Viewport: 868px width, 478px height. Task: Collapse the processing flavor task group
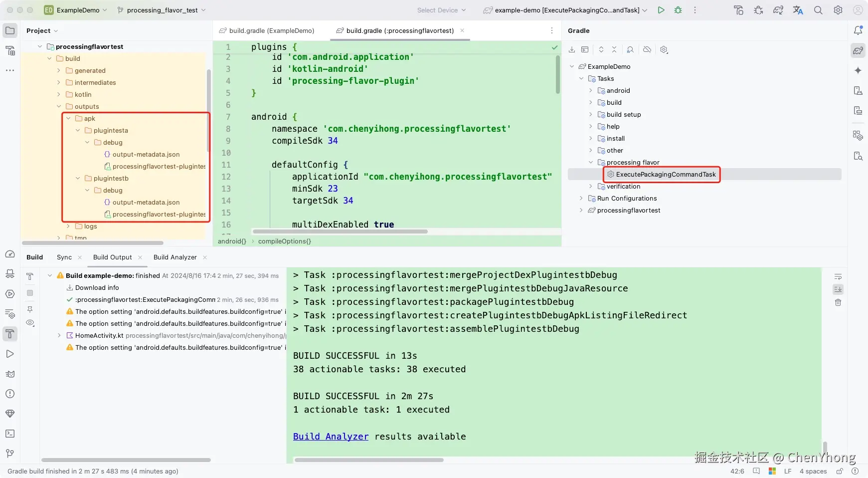(x=591, y=162)
